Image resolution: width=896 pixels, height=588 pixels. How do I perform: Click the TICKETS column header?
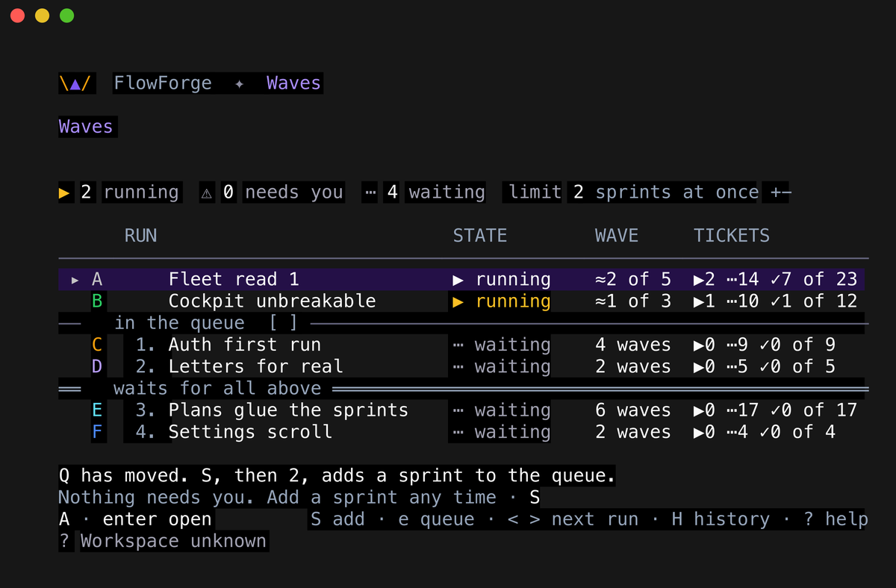click(732, 236)
